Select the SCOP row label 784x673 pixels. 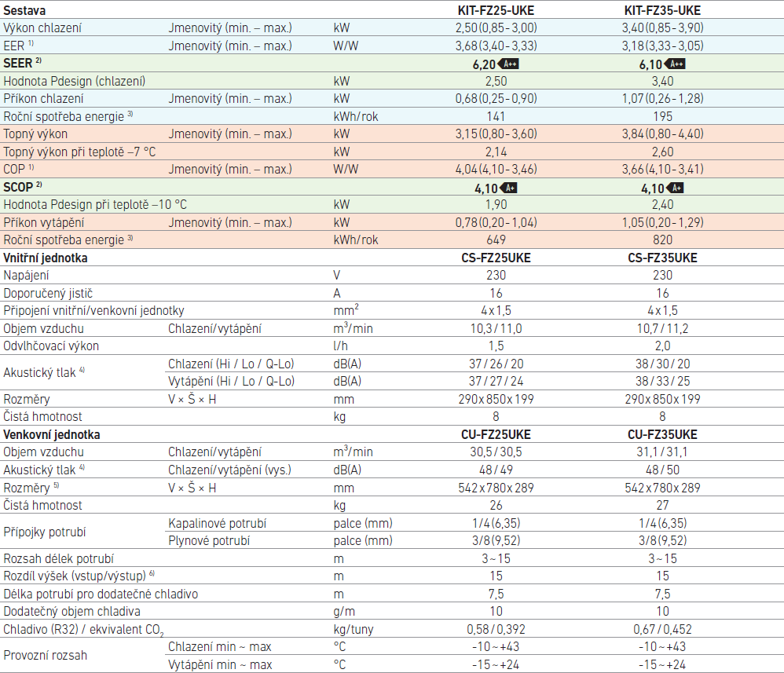coord(23,187)
